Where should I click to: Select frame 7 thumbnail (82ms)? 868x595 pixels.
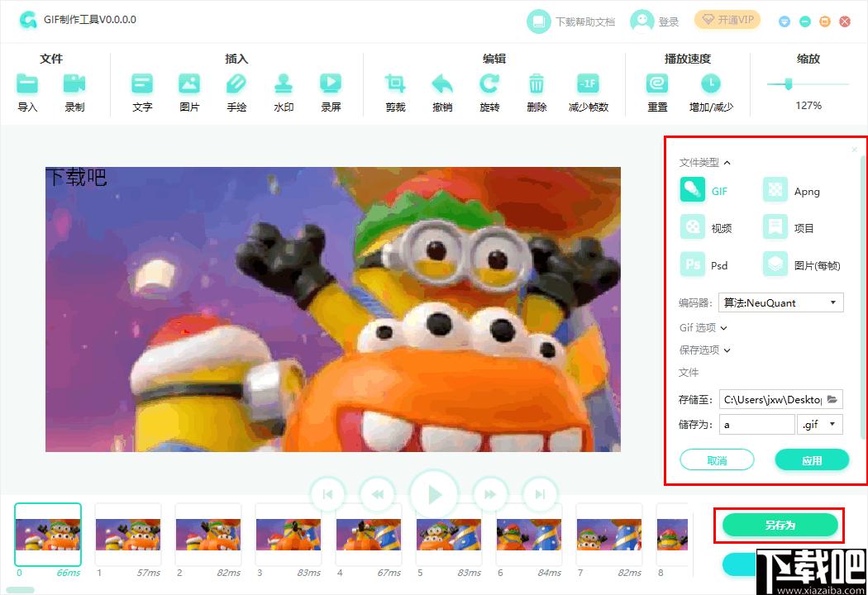click(609, 534)
